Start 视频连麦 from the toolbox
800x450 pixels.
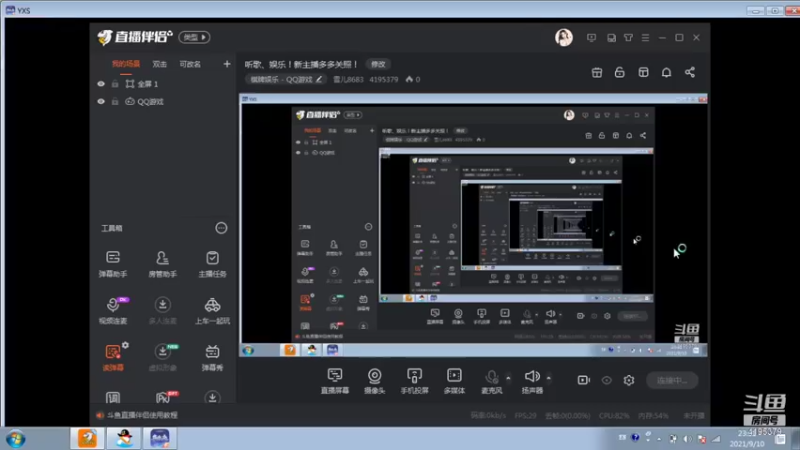(x=113, y=310)
